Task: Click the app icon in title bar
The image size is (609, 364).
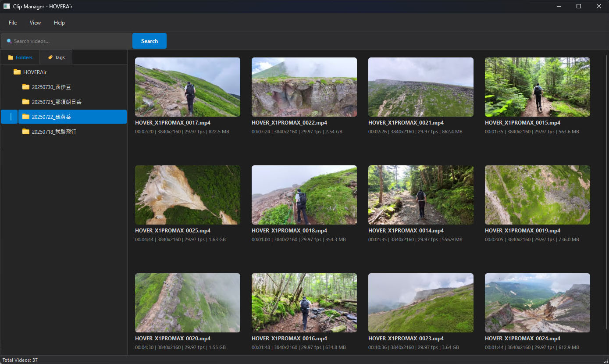Action: pos(7,6)
